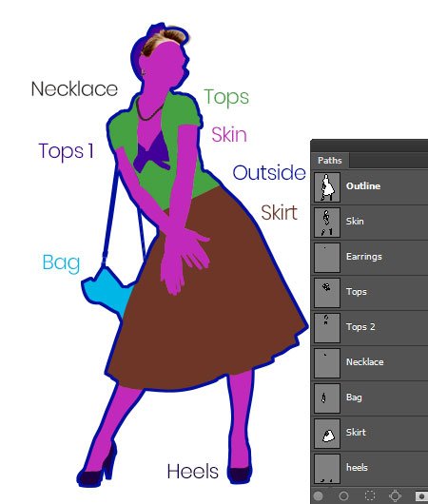This screenshot has width=428, height=504.
Task: Click the purple 'Tops 1' canvas label
Action: 67,151
